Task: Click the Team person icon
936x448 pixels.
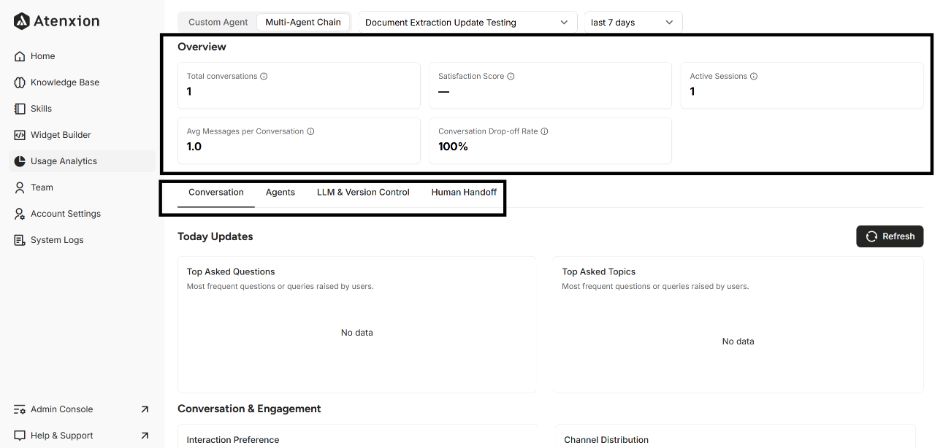Action: [x=19, y=188]
